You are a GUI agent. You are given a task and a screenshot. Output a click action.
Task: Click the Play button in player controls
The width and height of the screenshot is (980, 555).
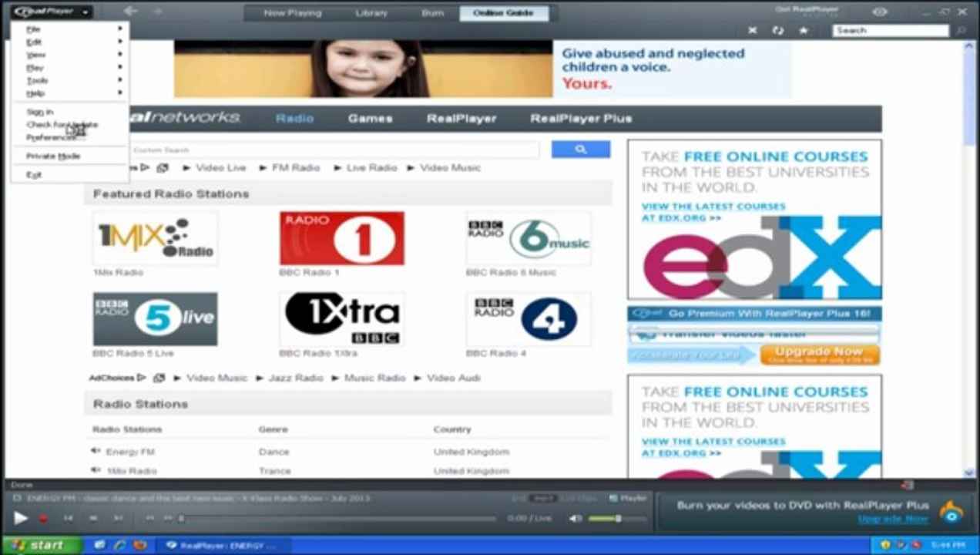coord(21,519)
